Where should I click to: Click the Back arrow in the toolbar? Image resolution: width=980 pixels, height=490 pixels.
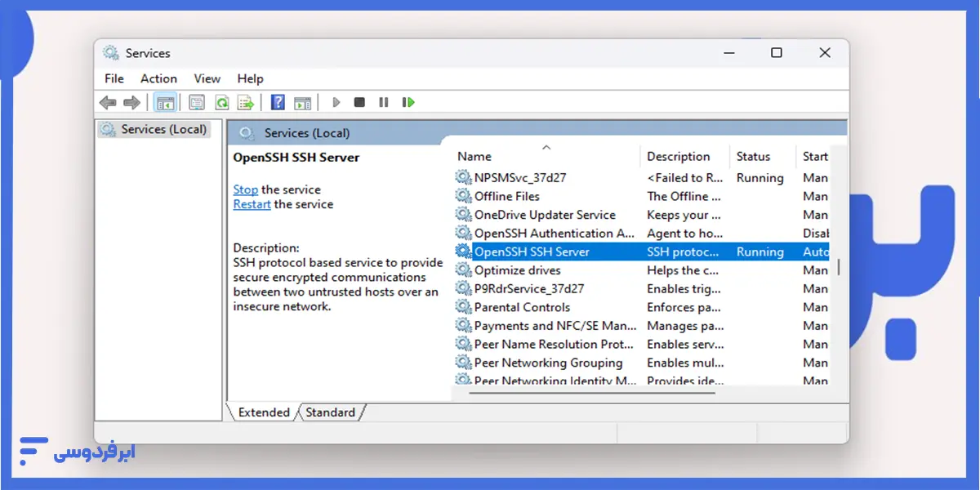coord(107,102)
